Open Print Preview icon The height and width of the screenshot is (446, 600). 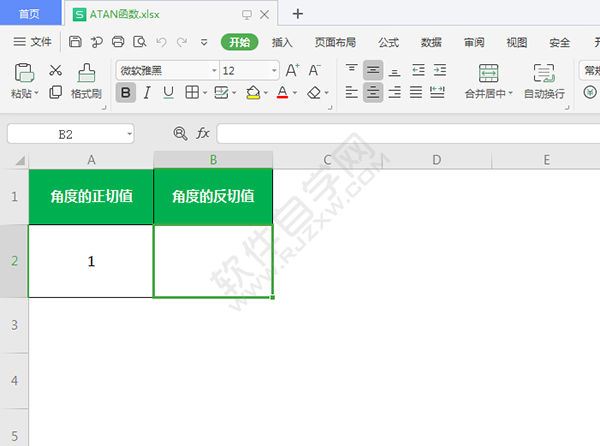click(x=140, y=41)
